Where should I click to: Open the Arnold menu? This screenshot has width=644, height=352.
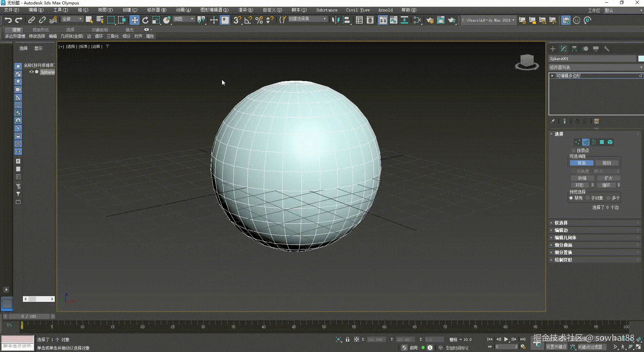click(385, 10)
